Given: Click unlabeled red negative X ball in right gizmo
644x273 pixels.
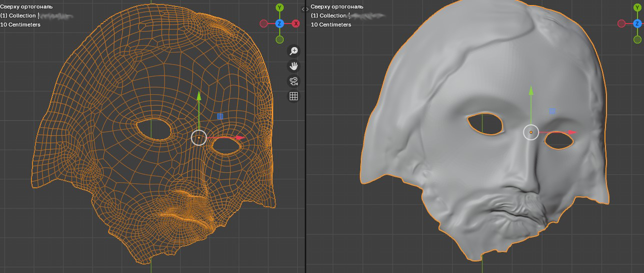Looking at the screenshot, I should [x=621, y=24].
